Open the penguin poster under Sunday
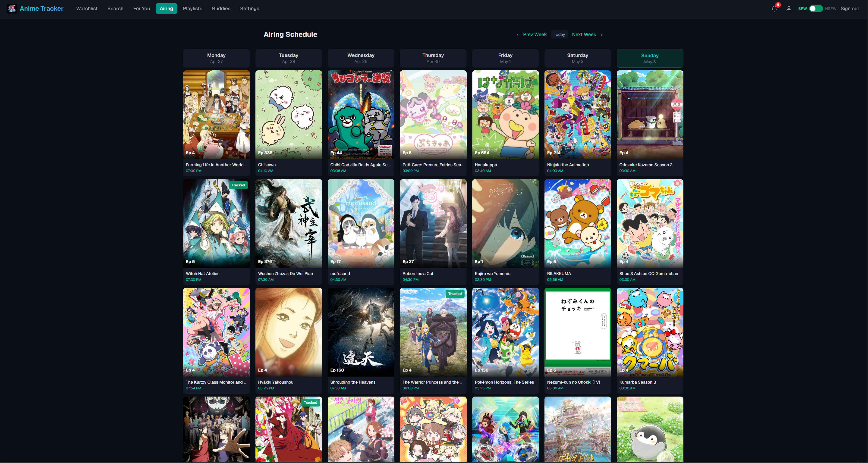The width and height of the screenshot is (868, 463). pos(650,429)
